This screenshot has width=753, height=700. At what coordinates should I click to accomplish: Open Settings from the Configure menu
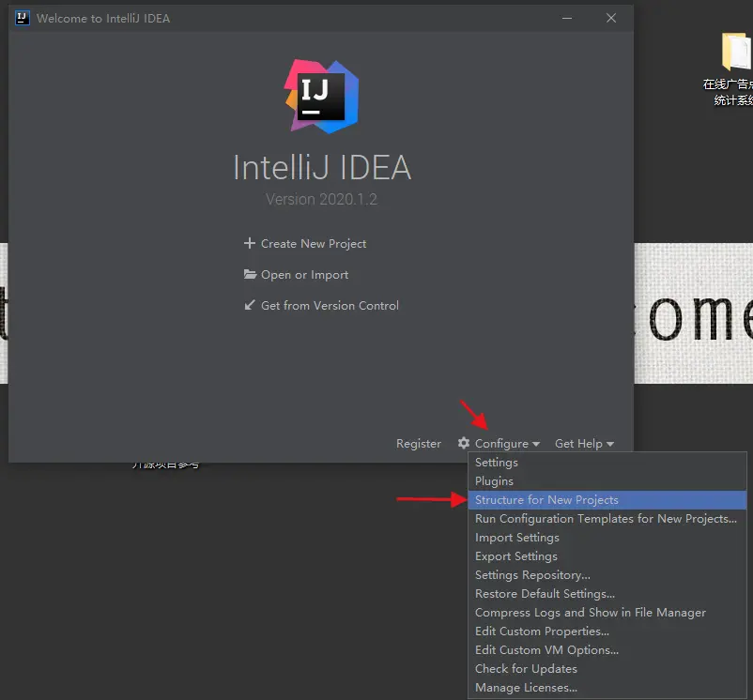click(x=607, y=463)
